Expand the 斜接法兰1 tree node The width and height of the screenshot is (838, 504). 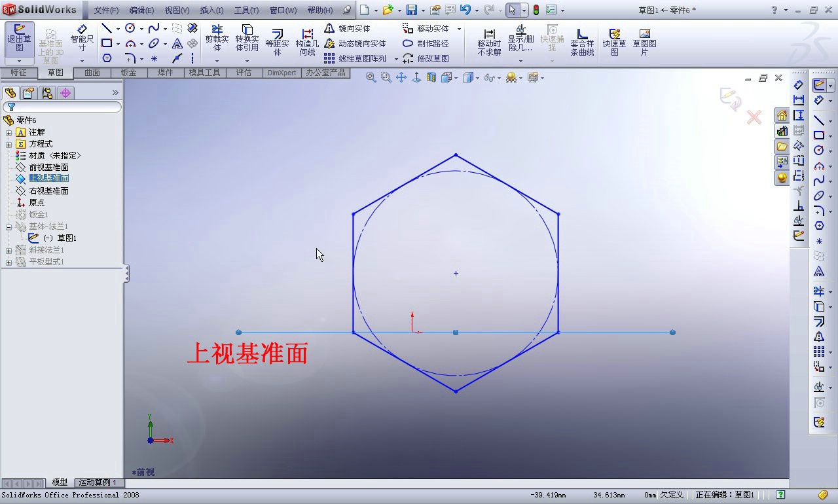point(9,250)
